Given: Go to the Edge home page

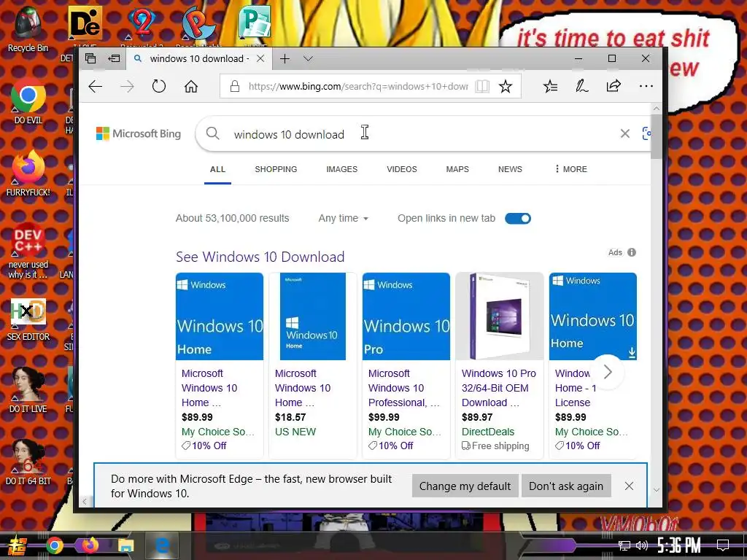Looking at the screenshot, I should (x=191, y=86).
